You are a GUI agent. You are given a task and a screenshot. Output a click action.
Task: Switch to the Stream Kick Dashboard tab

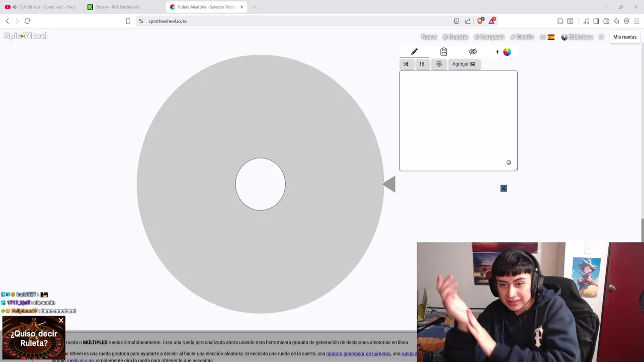coord(117,7)
